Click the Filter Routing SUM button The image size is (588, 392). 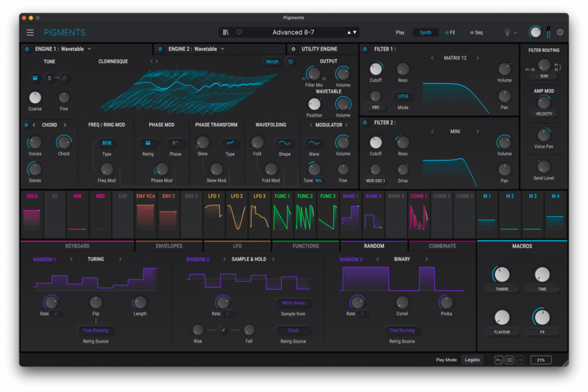(544, 76)
